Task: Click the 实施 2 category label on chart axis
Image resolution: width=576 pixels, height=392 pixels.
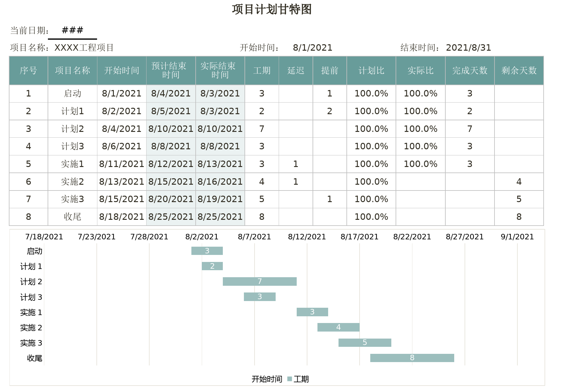Action: [31, 328]
